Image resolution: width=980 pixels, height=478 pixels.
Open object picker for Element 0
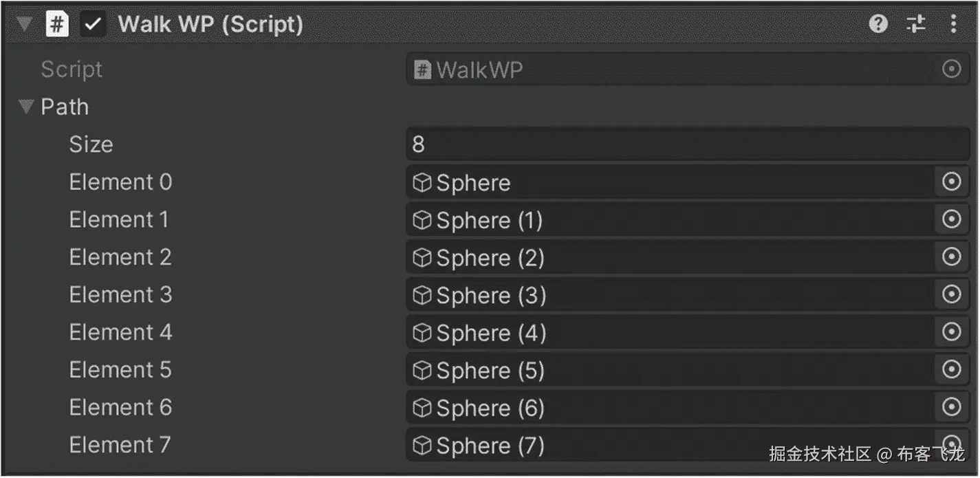coord(951,182)
